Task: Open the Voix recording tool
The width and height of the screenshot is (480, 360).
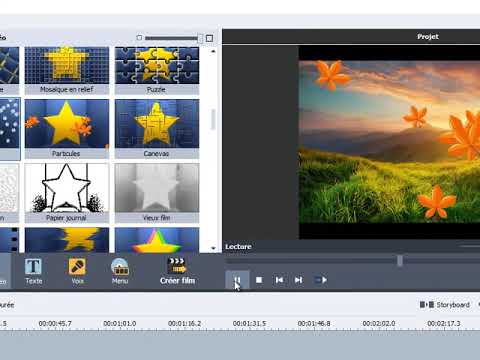Action: click(77, 271)
